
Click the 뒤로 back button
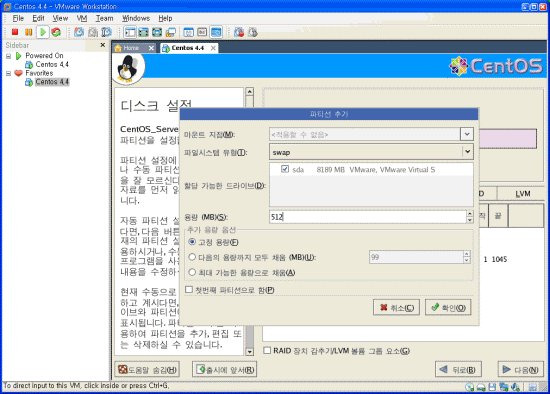coord(458,369)
